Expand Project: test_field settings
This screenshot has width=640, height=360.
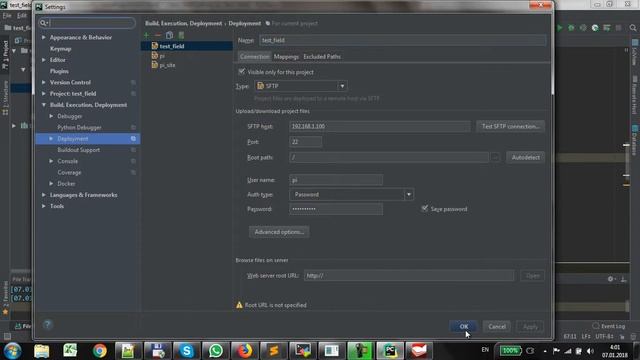click(44, 93)
